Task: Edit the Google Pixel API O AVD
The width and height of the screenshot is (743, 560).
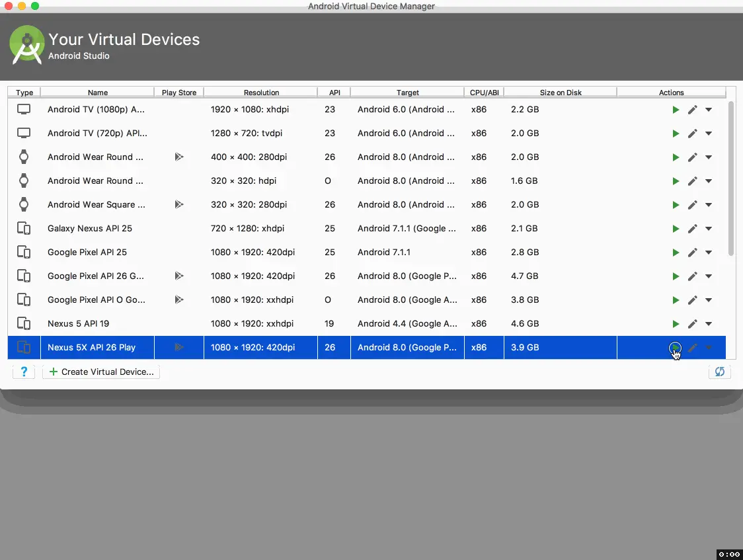Action: (x=692, y=300)
